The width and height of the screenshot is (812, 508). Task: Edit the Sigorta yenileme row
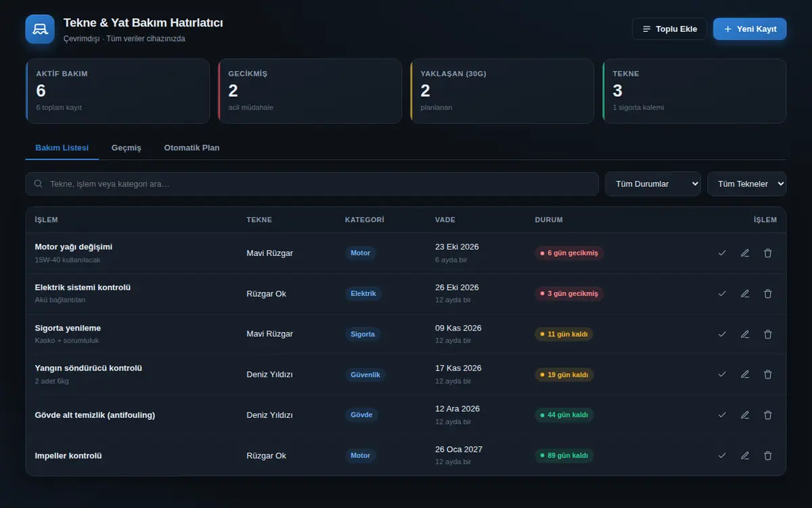tap(745, 334)
